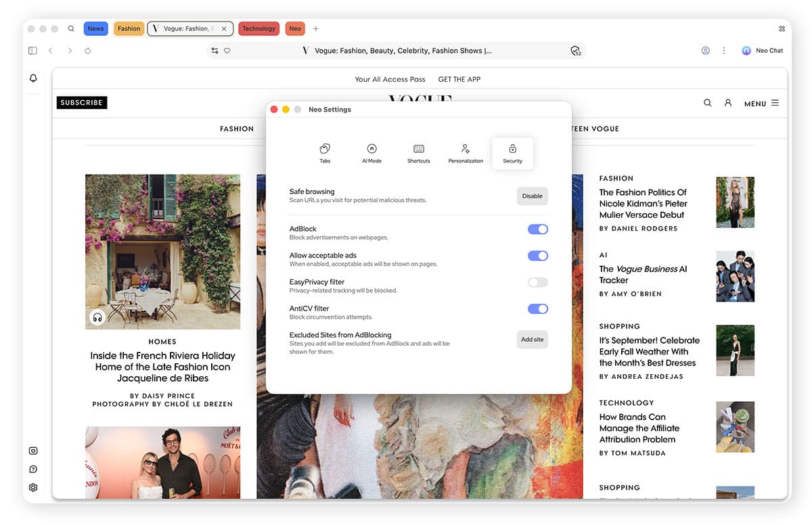812x525 pixels.
Task: Switch to the Neo tab group
Action: tap(295, 28)
